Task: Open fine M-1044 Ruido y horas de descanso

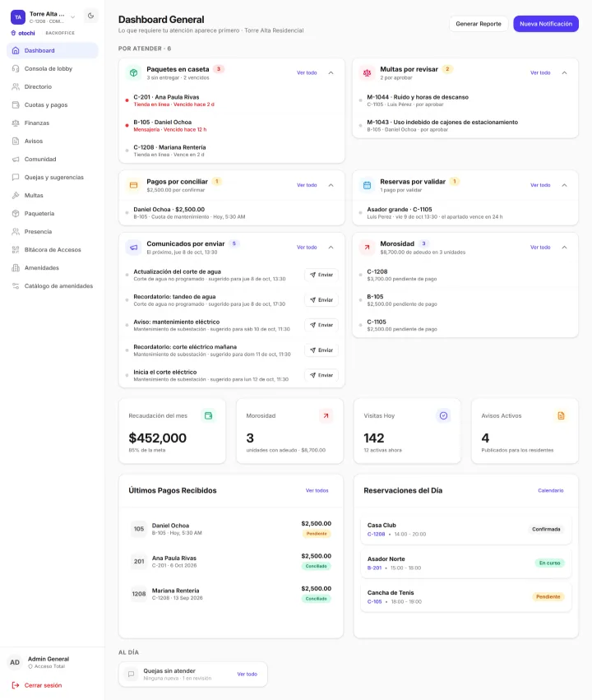Action: click(465, 100)
